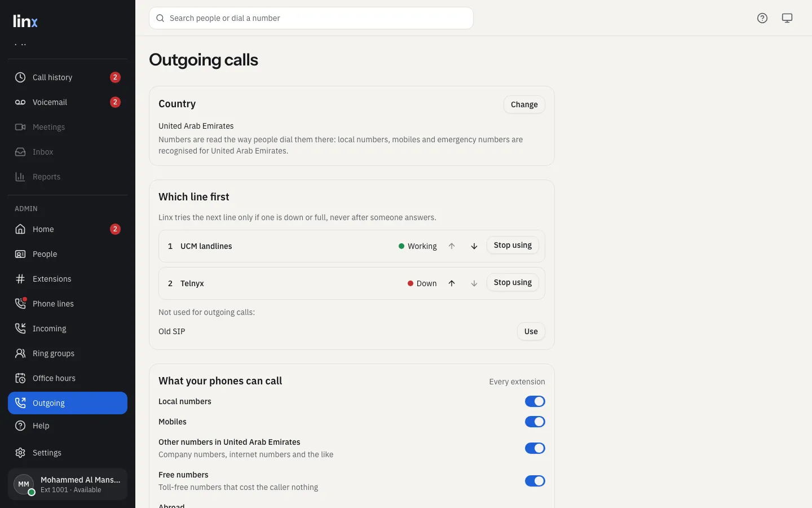Click the Voicemail icon in sidebar
Image resolution: width=812 pixels, height=508 pixels.
pos(20,102)
